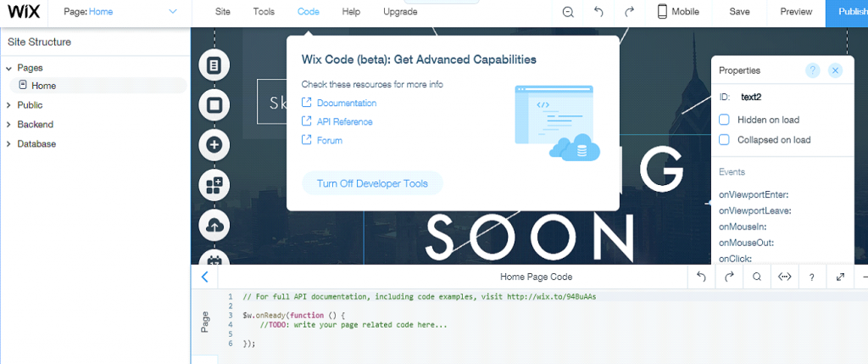The height and width of the screenshot is (364, 868).
Task: Open the Code menu
Action: point(309,12)
